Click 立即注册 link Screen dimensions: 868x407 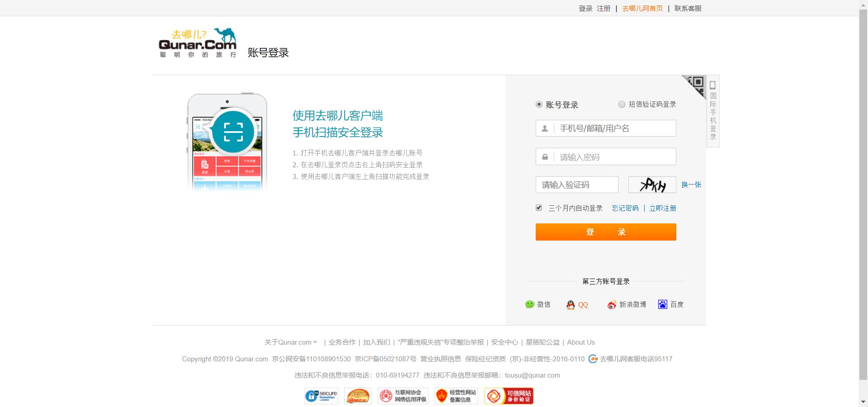point(663,208)
